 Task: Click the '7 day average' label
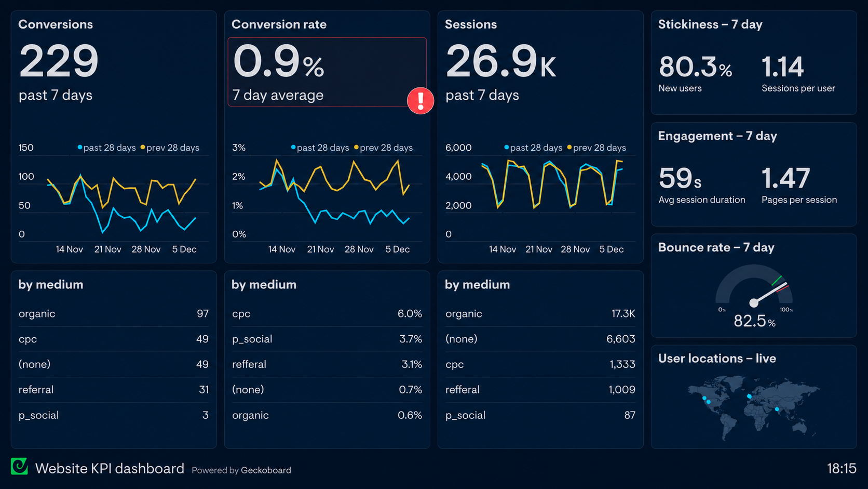click(278, 95)
